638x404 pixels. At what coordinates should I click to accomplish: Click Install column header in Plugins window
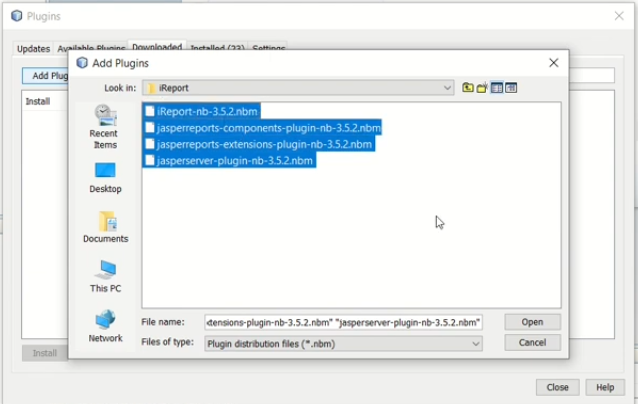click(38, 101)
